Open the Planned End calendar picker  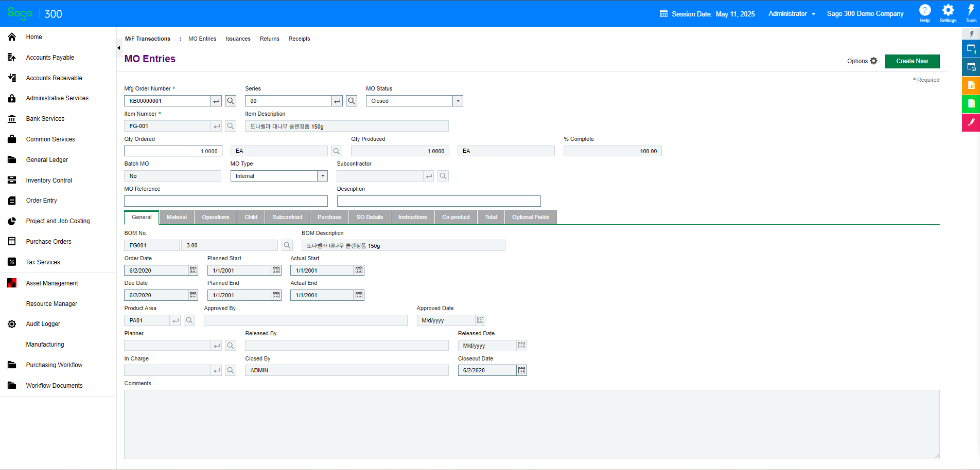(276, 295)
